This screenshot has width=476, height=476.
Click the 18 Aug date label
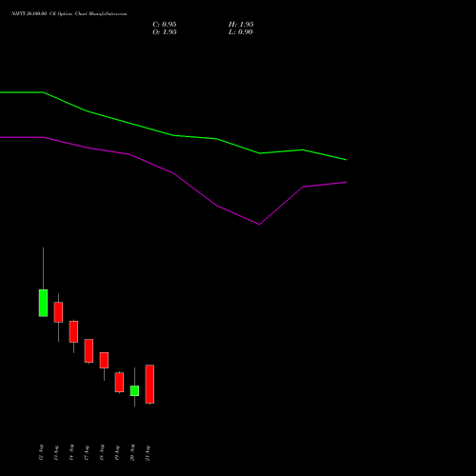point(102,452)
